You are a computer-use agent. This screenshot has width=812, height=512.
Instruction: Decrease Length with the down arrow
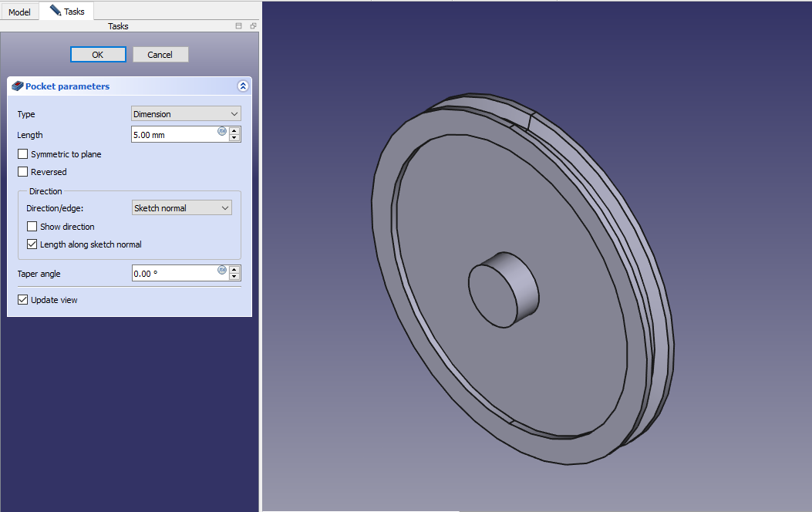coord(234,138)
